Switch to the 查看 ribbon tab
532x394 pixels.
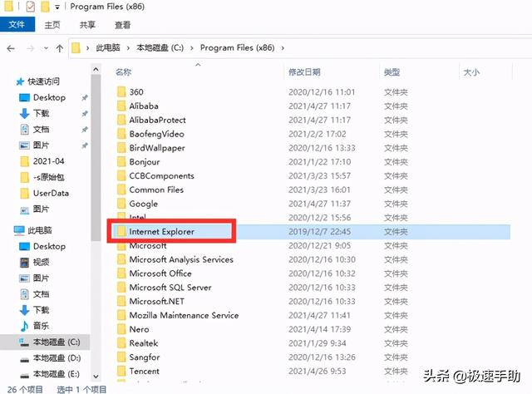[122, 25]
